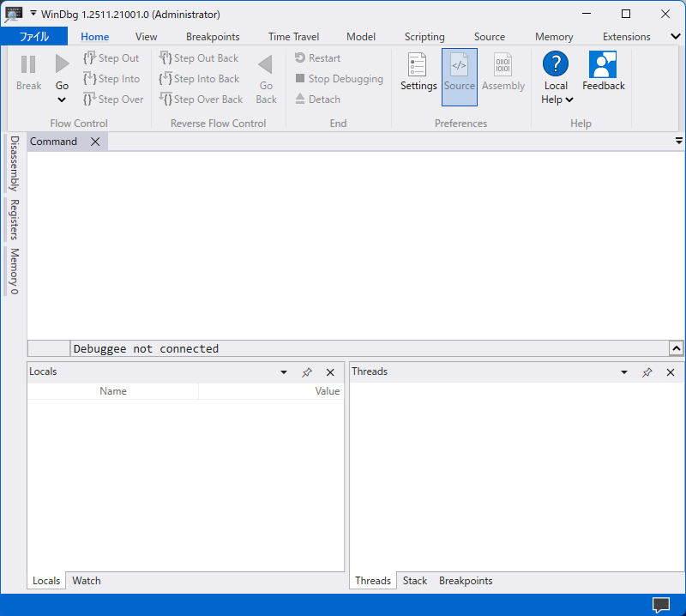Open quick access dropdown in title bar
This screenshot has width=686, height=616.
(33, 14)
